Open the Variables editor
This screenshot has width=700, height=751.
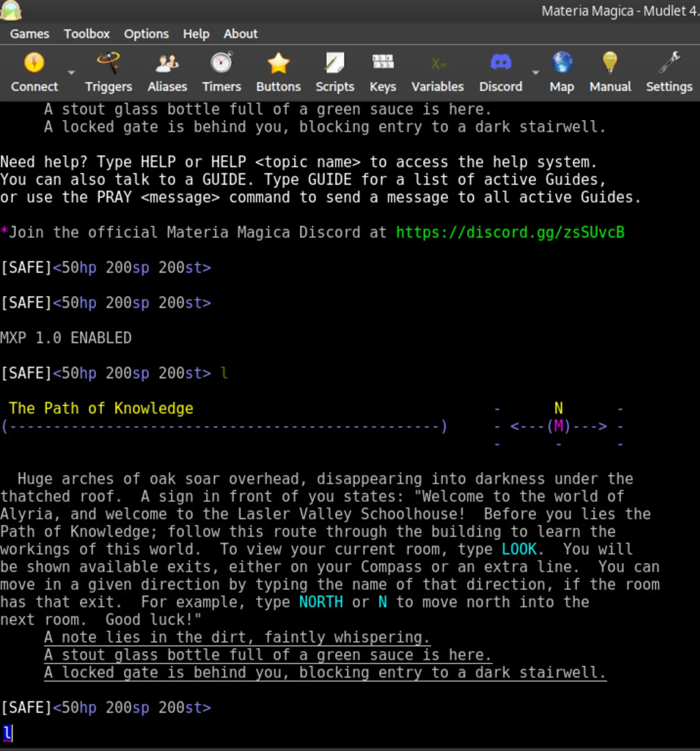(x=438, y=72)
